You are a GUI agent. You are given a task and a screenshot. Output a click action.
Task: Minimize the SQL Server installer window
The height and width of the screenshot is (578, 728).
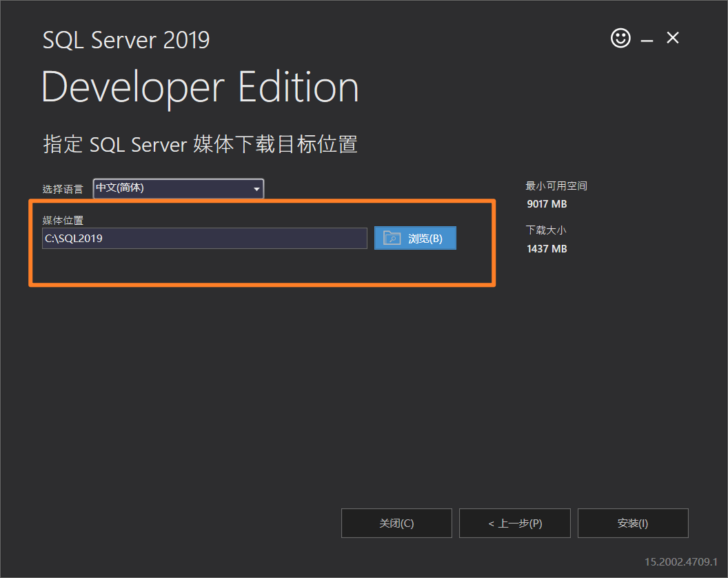(x=647, y=41)
